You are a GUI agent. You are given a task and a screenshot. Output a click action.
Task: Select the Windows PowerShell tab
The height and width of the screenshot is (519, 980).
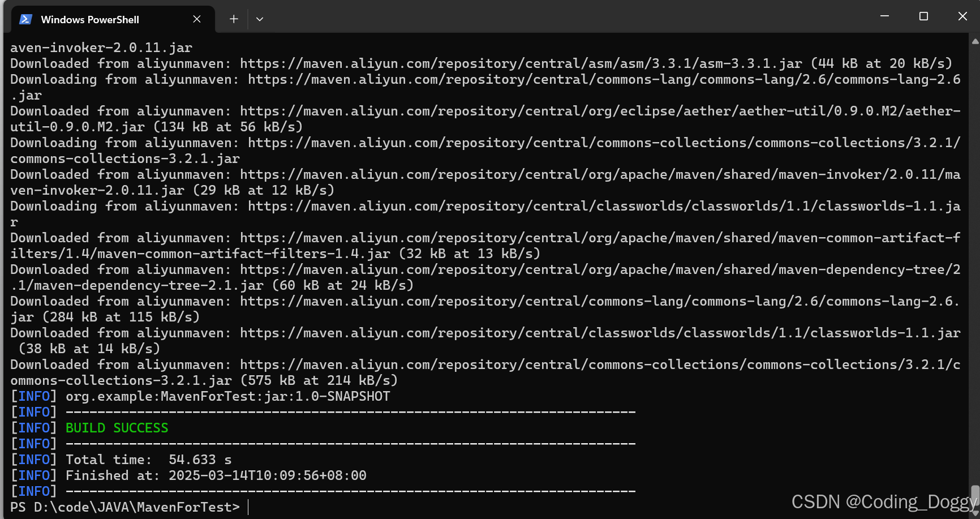(x=91, y=19)
